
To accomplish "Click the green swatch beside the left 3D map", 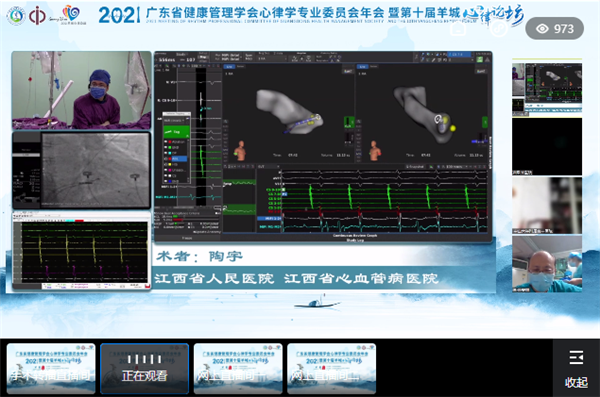I will point(349,123).
